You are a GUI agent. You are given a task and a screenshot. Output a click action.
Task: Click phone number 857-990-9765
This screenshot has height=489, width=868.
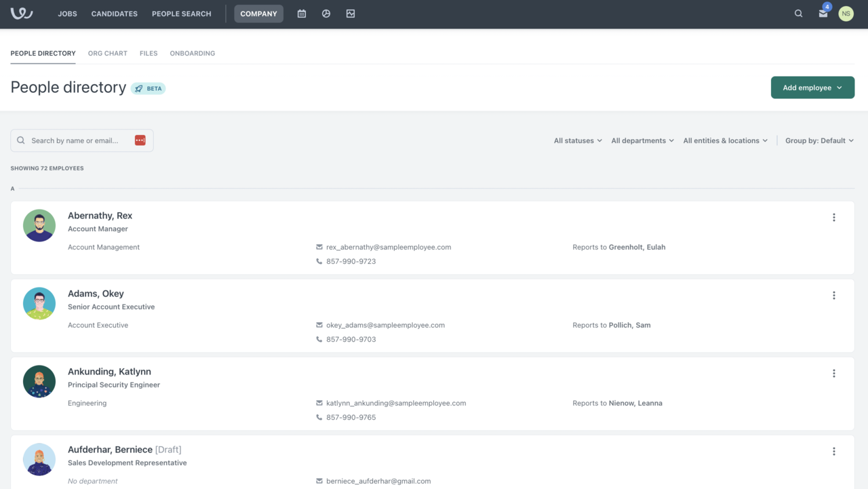point(351,418)
